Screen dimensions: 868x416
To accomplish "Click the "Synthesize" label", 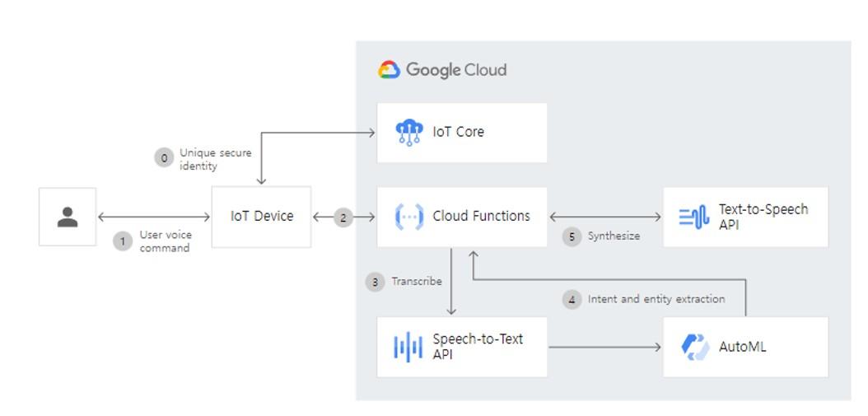I will pos(614,236).
